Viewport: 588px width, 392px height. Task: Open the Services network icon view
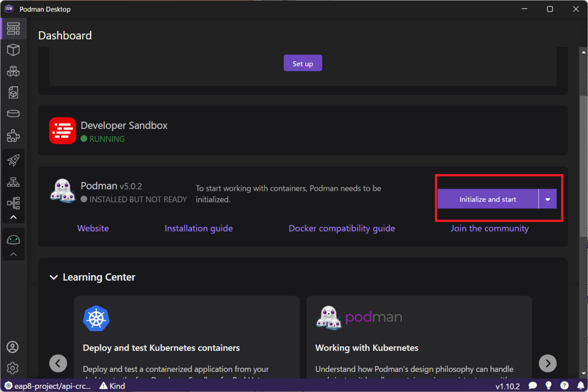point(13,182)
